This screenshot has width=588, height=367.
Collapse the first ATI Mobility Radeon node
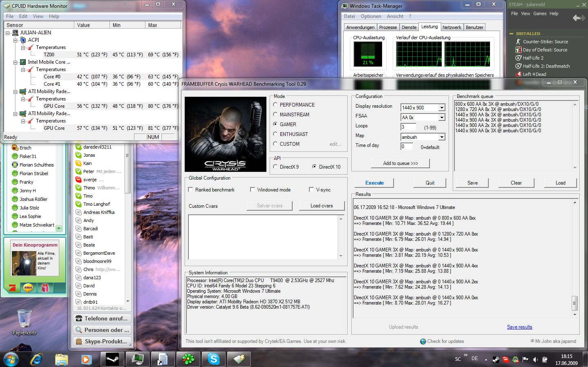coord(16,91)
